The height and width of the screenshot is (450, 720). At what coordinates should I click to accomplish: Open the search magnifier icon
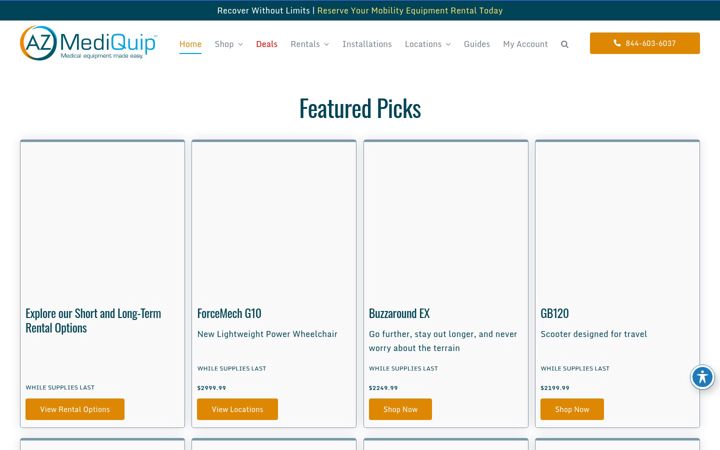[x=564, y=44]
